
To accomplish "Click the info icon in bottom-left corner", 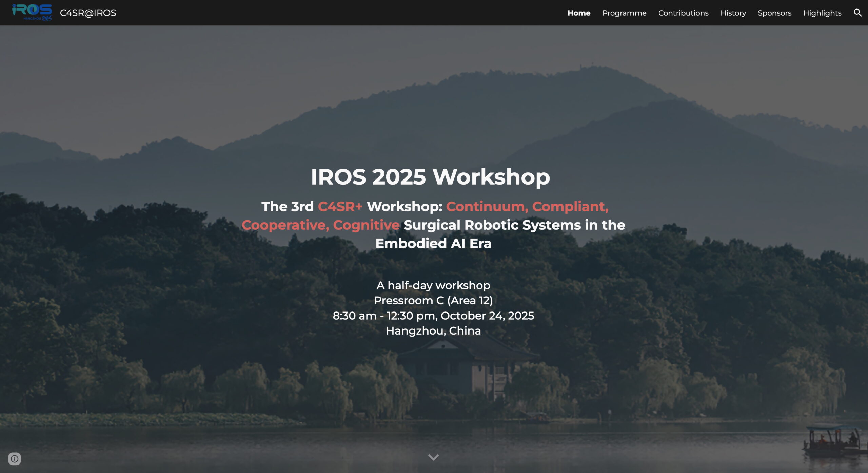I will tap(15, 459).
